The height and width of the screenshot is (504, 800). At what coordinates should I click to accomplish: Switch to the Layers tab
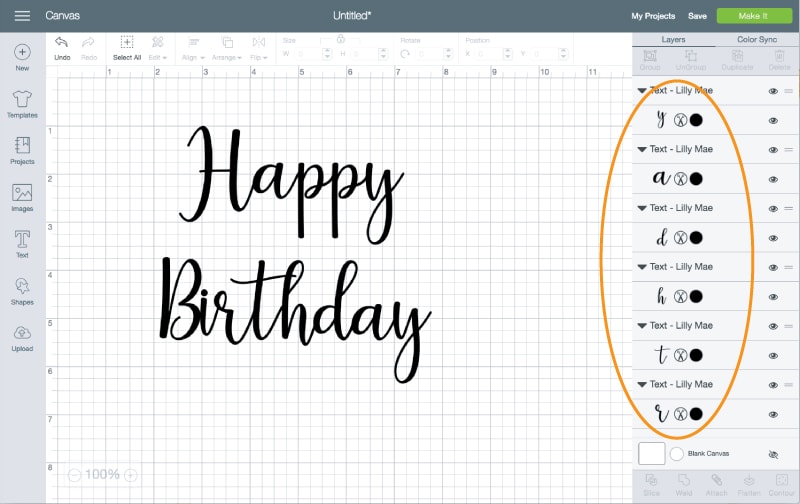[674, 40]
